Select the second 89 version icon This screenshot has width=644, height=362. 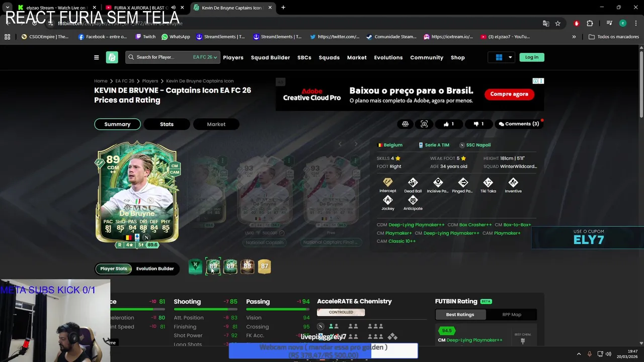point(230,266)
